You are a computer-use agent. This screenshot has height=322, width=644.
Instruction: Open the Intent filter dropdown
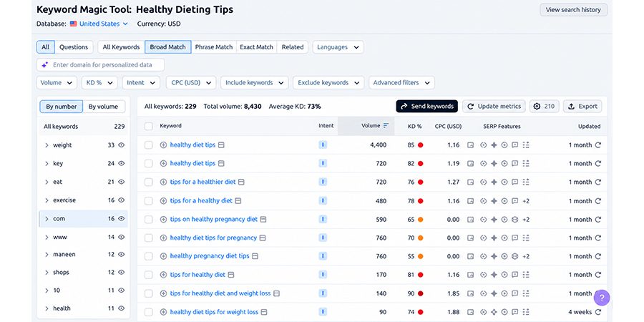[x=141, y=82]
